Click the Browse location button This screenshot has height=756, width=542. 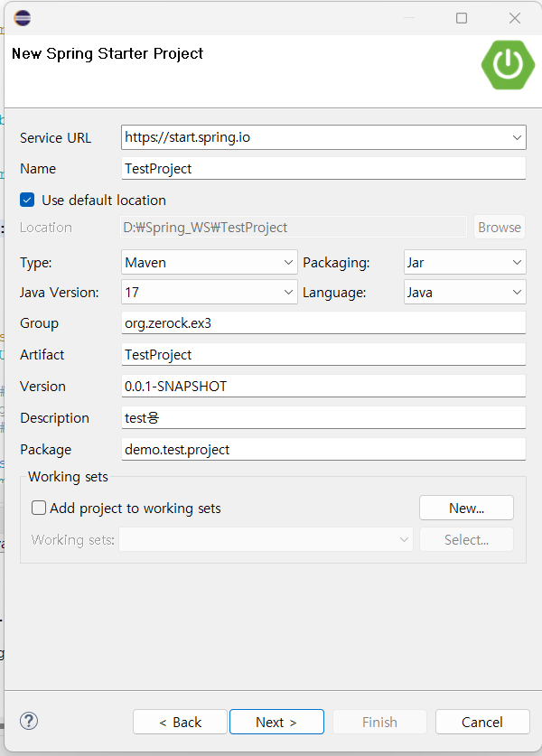499,227
